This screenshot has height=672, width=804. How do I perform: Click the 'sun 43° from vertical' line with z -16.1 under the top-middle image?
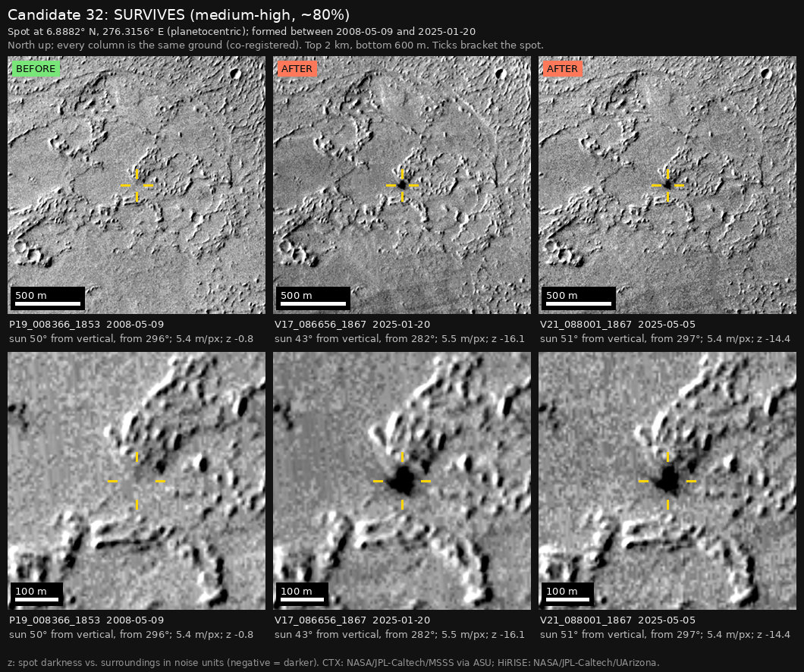(x=400, y=339)
